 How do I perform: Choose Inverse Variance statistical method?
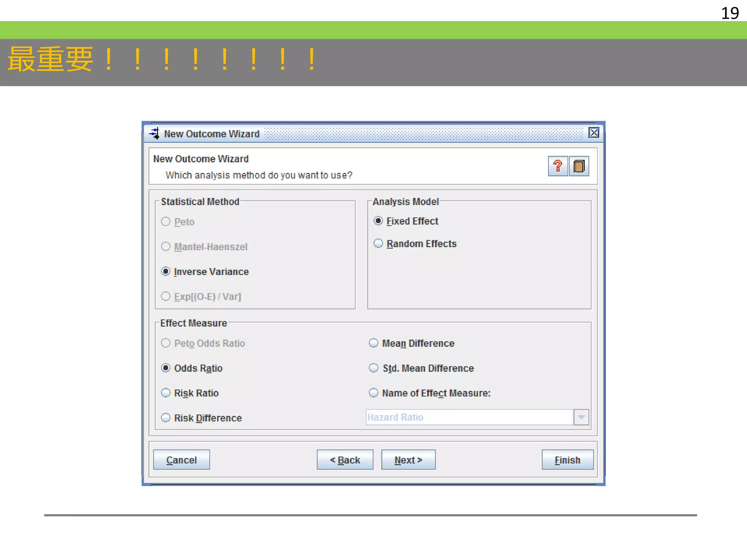coord(166,272)
